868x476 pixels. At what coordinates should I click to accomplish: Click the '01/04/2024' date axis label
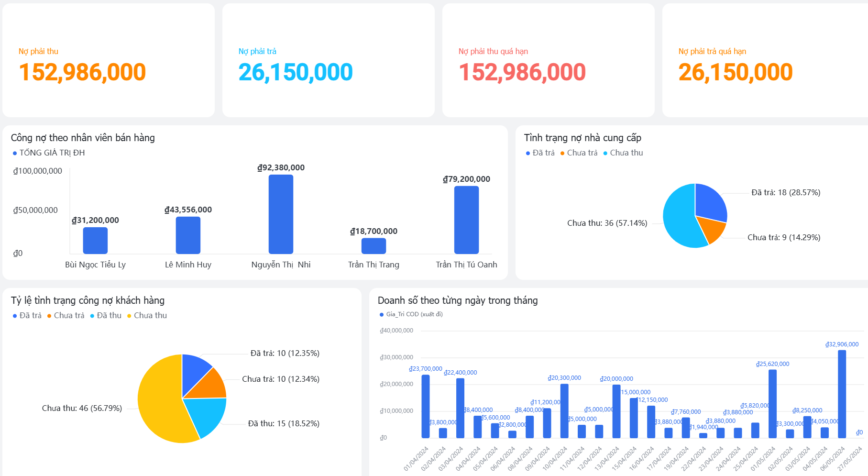(416, 458)
